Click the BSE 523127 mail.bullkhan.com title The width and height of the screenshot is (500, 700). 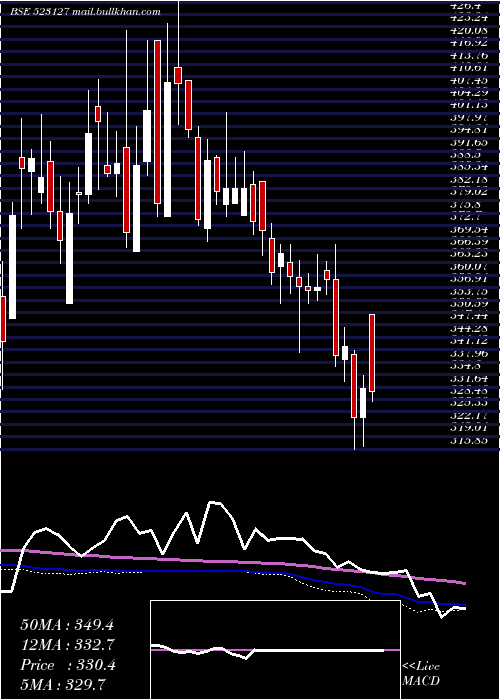point(85,12)
